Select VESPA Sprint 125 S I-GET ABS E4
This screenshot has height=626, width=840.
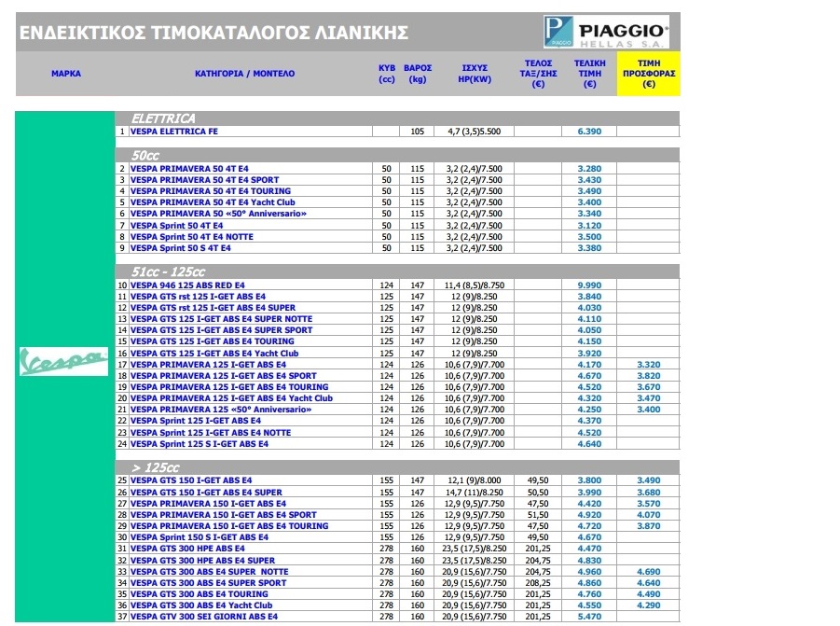200,444
